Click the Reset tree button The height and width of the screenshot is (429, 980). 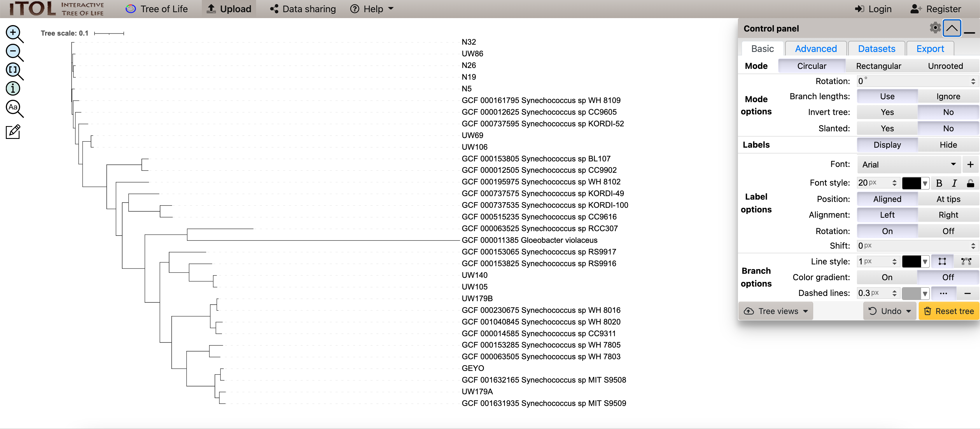click(949, 311)
